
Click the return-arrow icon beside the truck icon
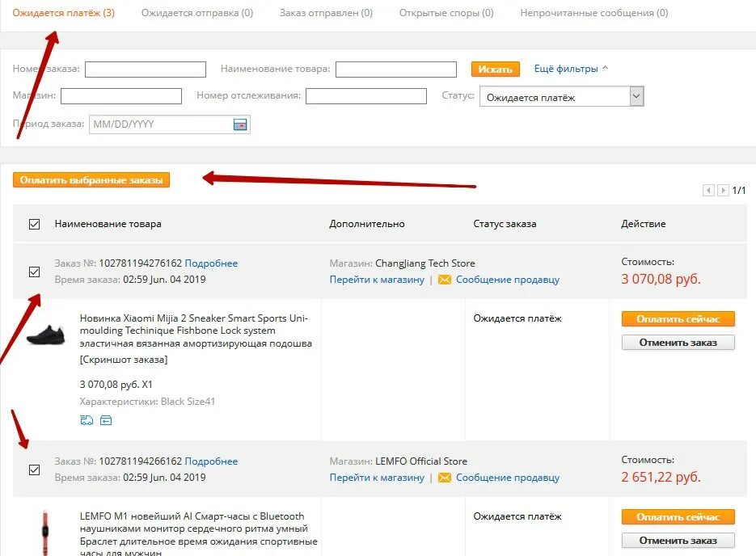106,420
